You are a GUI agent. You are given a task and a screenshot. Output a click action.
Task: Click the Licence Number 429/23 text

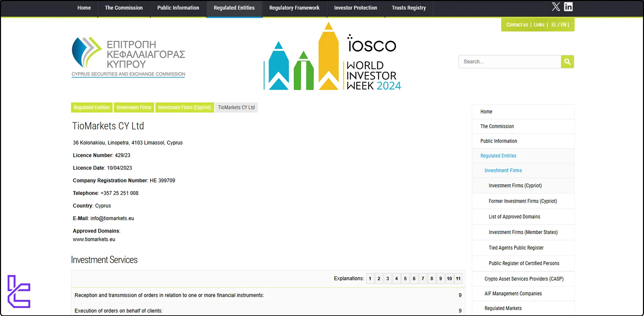(x=102, y=155)
